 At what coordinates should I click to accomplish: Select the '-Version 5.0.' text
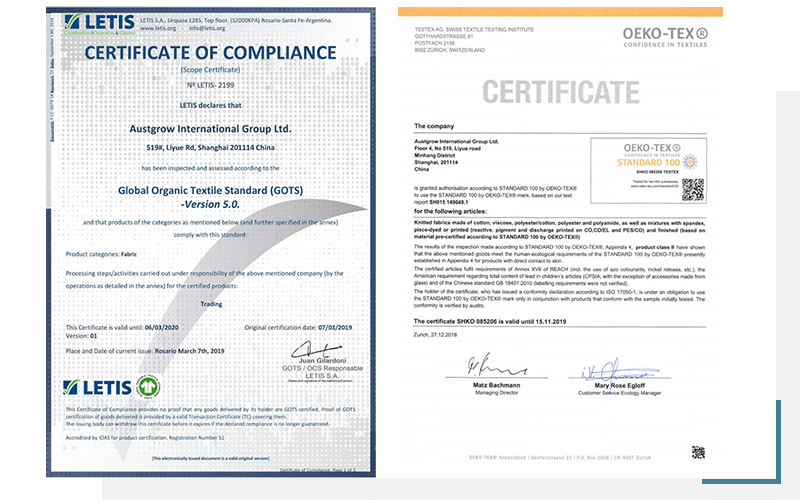(x=210, y=205)
